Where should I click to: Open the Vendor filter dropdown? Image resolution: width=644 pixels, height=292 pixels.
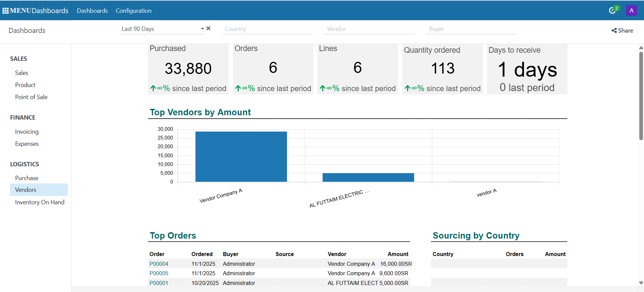(369, 29)
